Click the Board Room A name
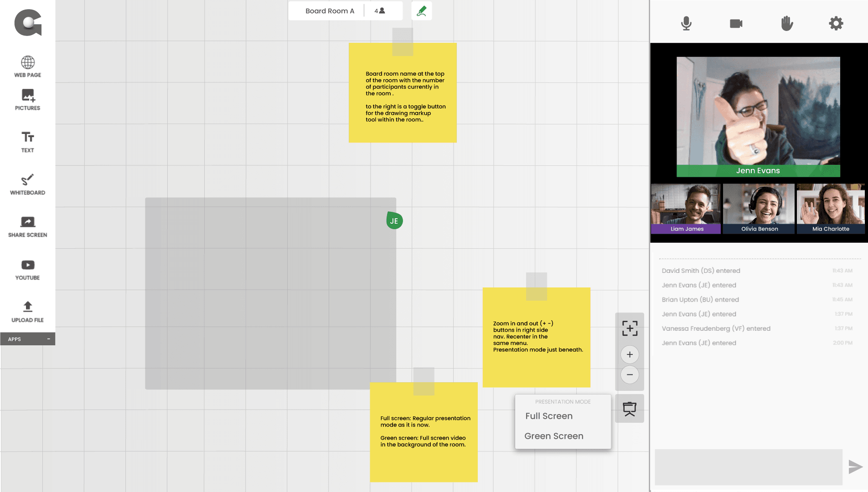The width and height of the screenshot is (868, 492). point(330,11)
